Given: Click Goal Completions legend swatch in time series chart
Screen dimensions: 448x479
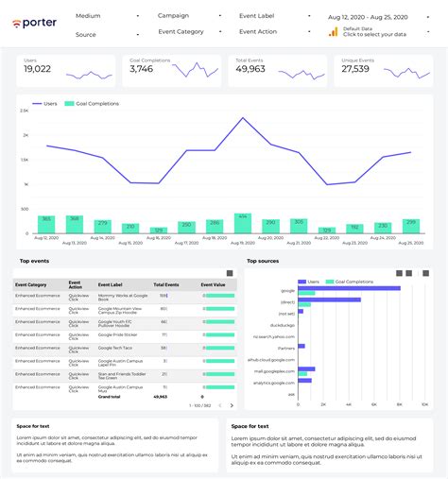Looking at the screenshot, I should (69, 104).
